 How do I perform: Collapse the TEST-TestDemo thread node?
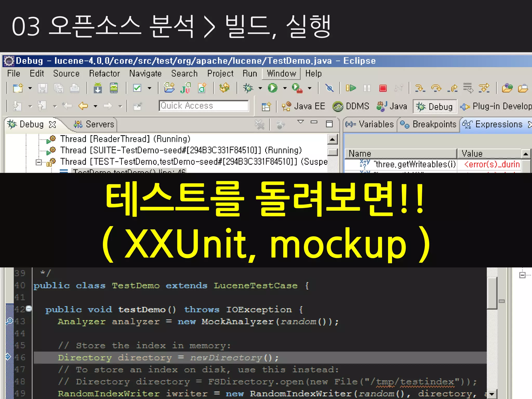(39, 162)
